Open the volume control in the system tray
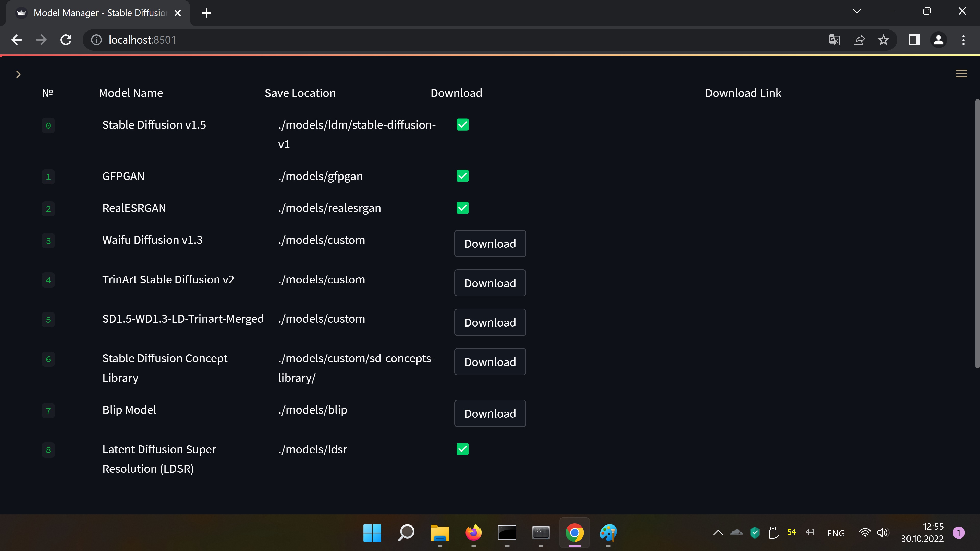The height and width of the screenshot is (551, 980). pyautogui.click(x=882, y=533)
